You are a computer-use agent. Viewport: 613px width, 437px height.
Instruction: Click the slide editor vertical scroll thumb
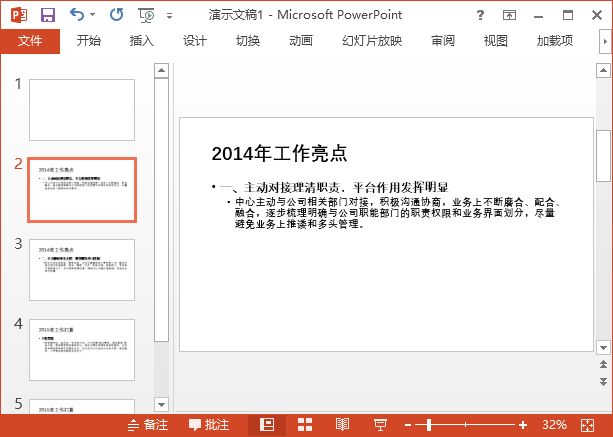pyautogui.click(x=603, y=156)
